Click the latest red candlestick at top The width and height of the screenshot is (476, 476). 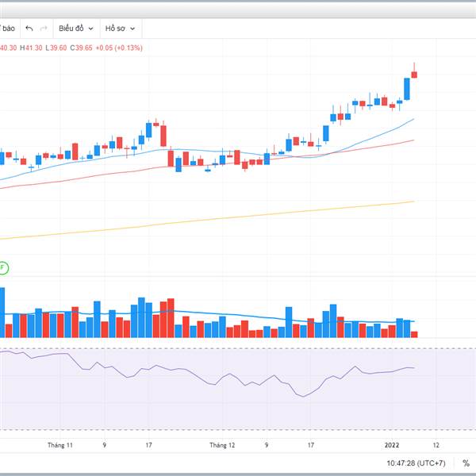pos(414,75)
